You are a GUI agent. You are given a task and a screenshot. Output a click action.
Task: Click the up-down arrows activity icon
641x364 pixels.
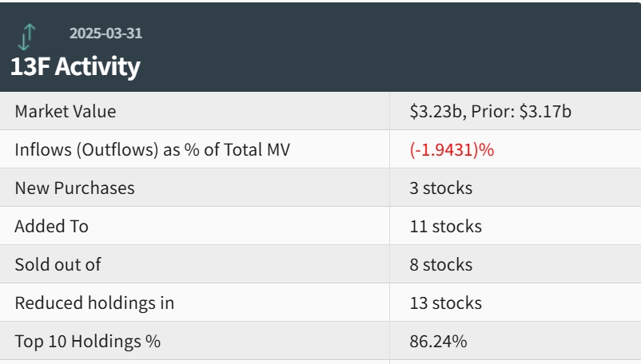click(28, 37)
